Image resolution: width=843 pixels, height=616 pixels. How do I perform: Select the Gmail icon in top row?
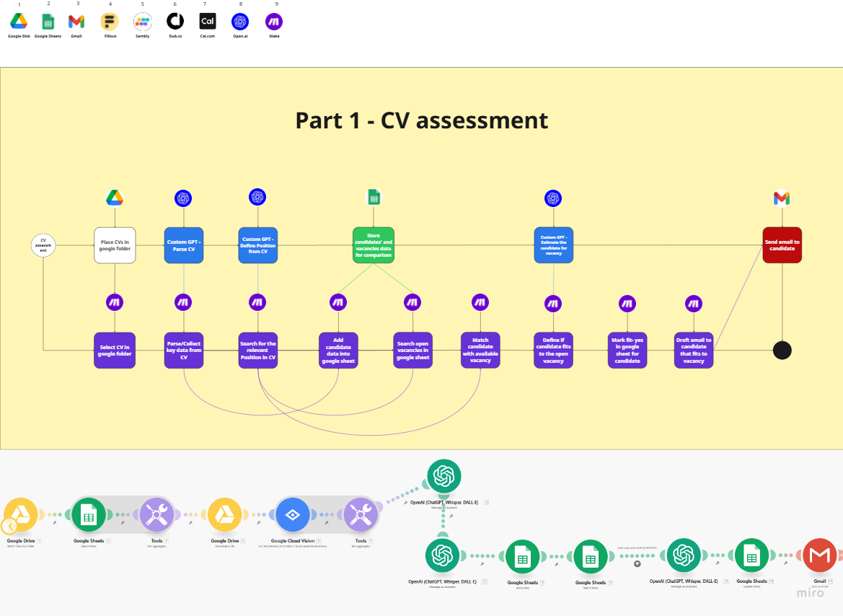click(76, 22)
